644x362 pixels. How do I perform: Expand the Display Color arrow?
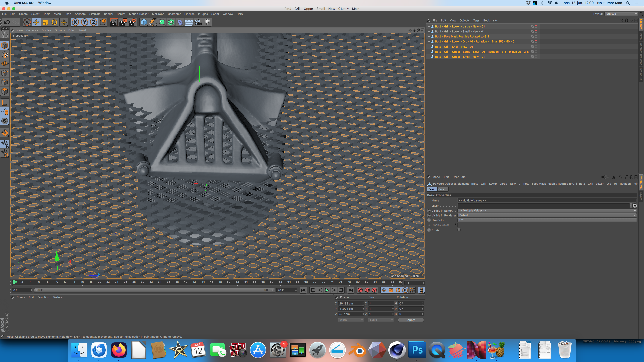456,225
